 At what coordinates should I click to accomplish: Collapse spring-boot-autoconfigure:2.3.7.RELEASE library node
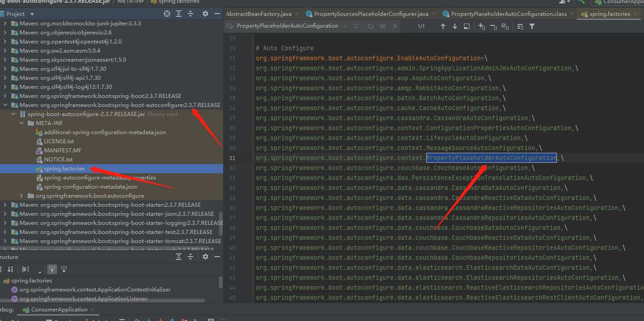click(5, 105)
